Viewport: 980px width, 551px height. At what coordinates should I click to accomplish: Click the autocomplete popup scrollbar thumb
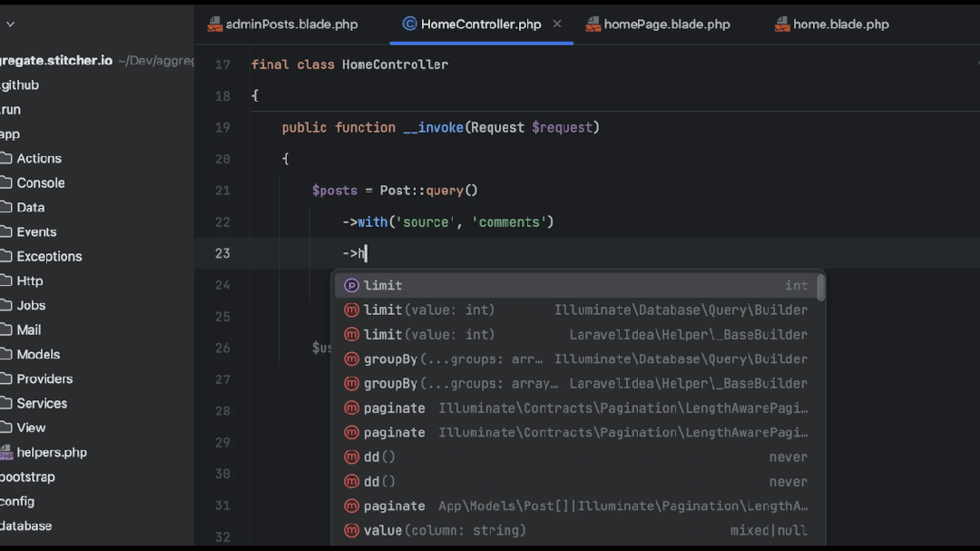coord(820,288)
